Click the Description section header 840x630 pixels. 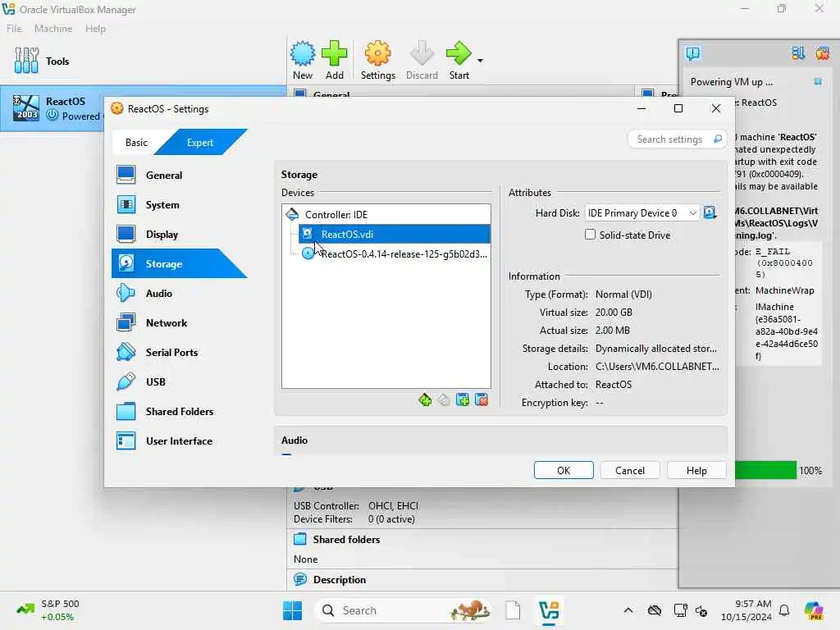tap(340, 580)
